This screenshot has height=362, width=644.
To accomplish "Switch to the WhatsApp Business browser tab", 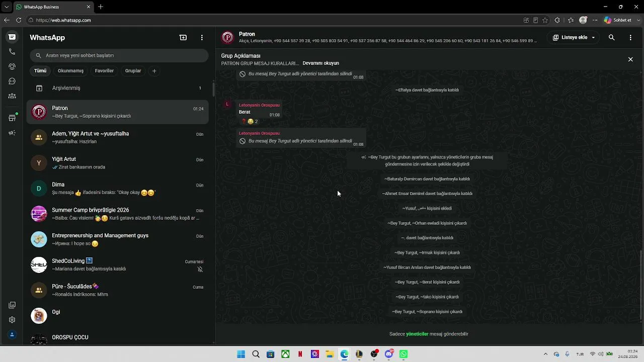I will [x=53, y=7].
